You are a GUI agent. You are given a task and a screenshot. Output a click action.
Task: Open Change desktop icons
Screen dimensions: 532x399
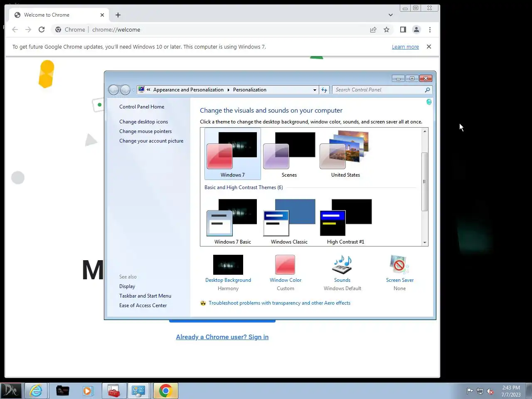pos(143,122)
